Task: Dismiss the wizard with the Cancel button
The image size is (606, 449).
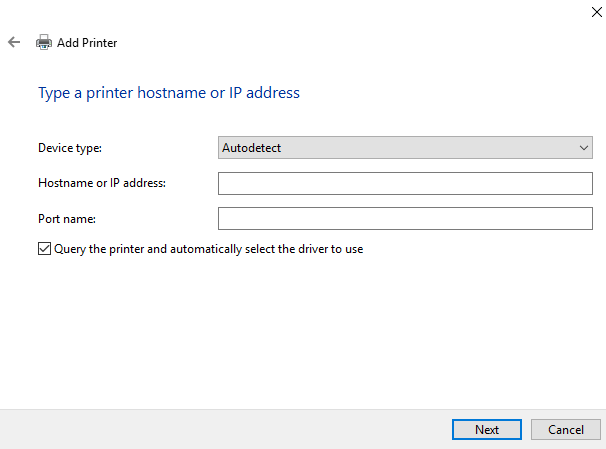Action: tap(565, 429)
